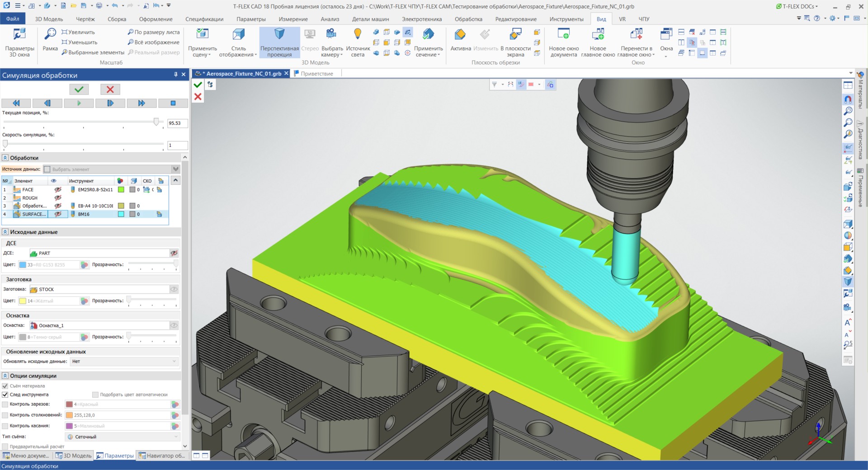This screenshot has width=868, height=470.
Task: Click the green checkmark to confirm simulation
Action: (79, 89)
